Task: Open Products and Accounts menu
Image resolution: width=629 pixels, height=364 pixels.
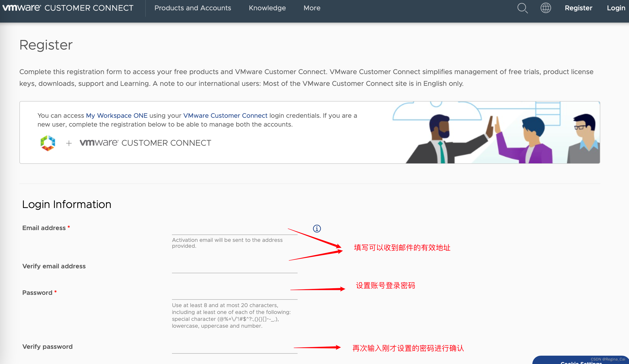Action: coord(192,8)
